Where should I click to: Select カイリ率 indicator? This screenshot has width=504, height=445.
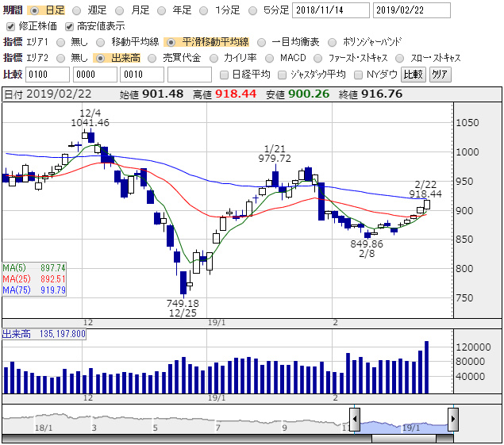214,58
